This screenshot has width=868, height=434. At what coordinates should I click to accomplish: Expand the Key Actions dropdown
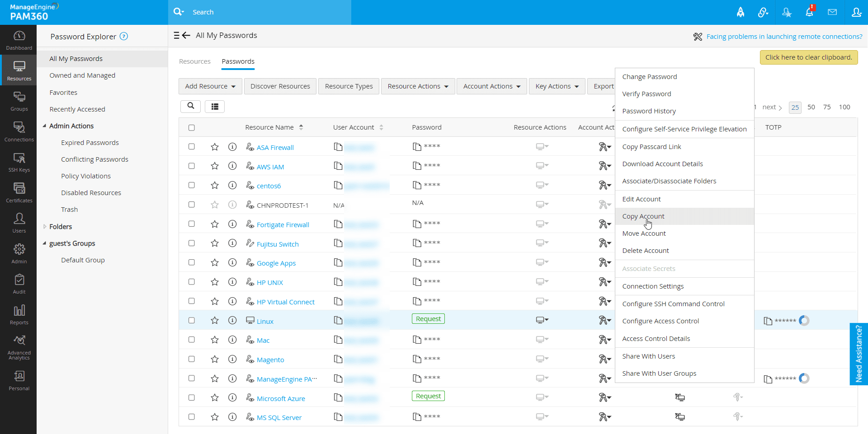[x=557, y=86]
